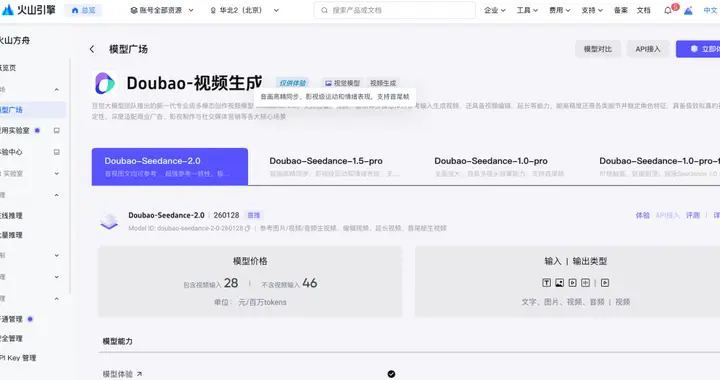Open the 支持 menu
720x380 pixels.
click(x=592, y=10)
